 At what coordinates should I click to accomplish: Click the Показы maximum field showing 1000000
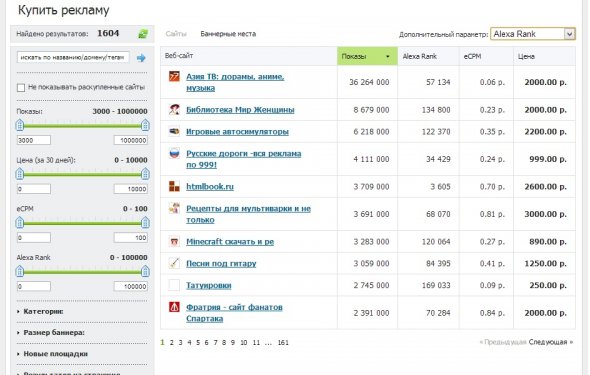[131, 140]
